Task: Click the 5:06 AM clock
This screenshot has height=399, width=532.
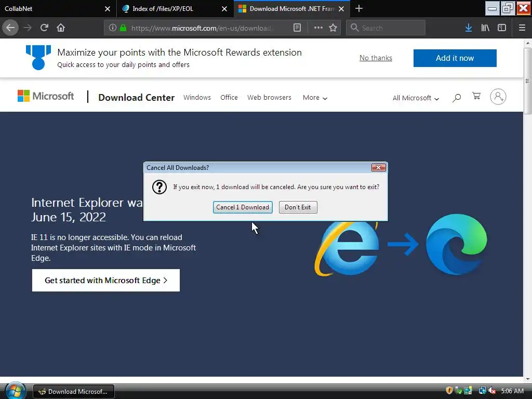Action: point(512,391)
